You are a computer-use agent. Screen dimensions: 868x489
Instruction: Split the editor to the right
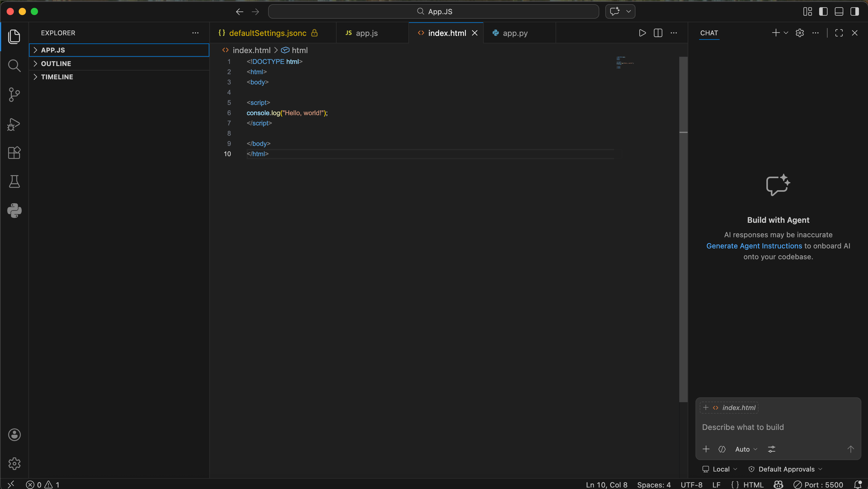658,33
